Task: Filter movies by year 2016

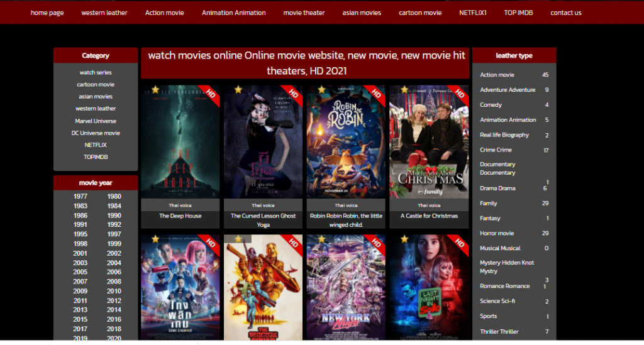Action: (114, 319)
